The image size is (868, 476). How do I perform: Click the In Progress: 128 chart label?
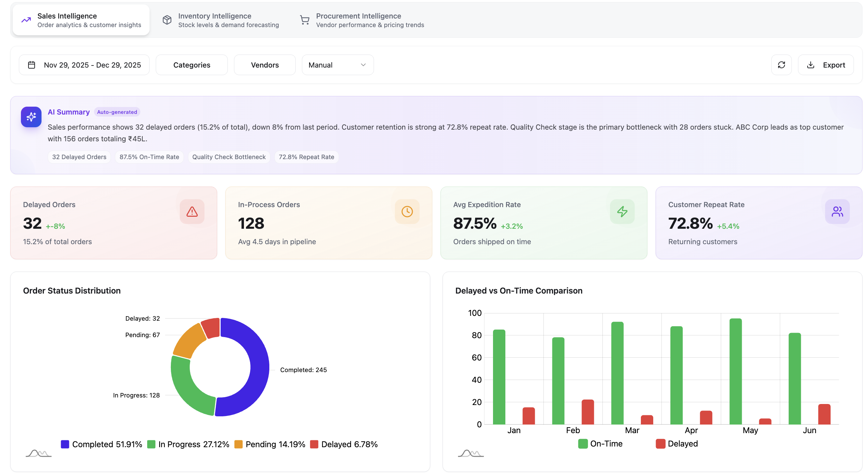click(x=137, y=395)
